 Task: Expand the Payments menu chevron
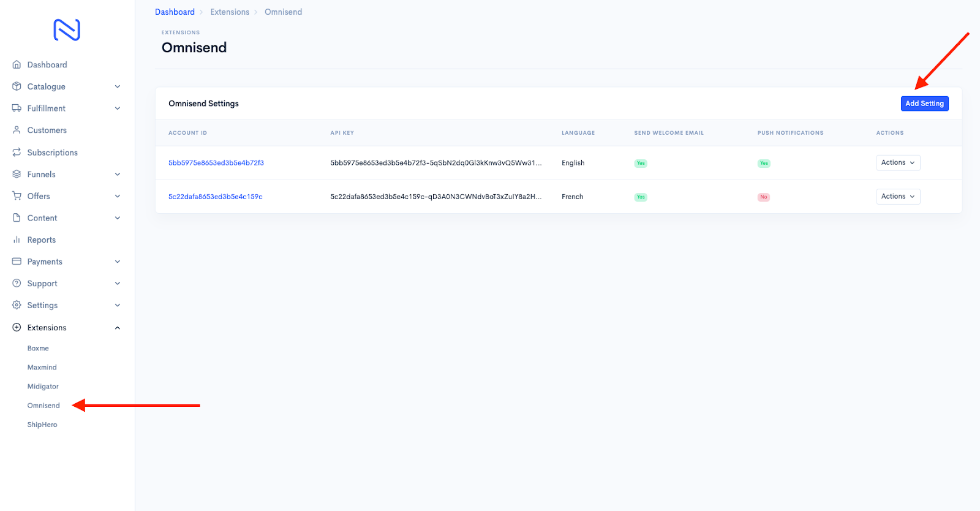(x=118, y=262)
